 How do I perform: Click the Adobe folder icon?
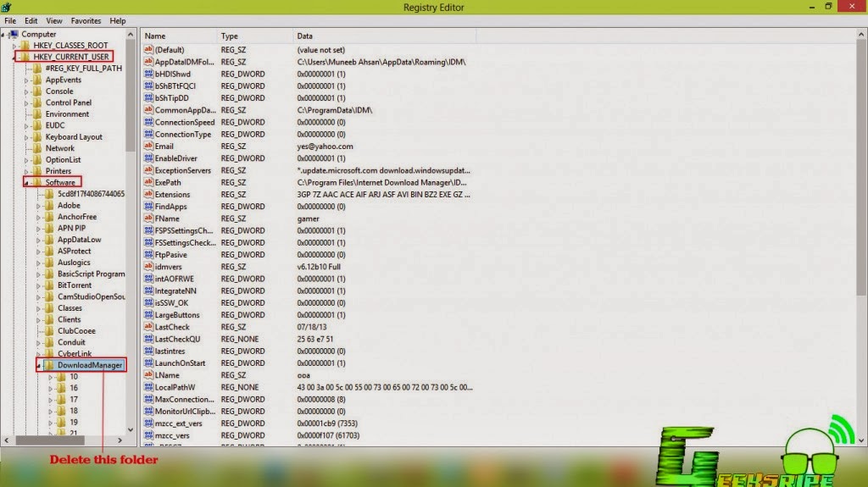tap(50, 205)
